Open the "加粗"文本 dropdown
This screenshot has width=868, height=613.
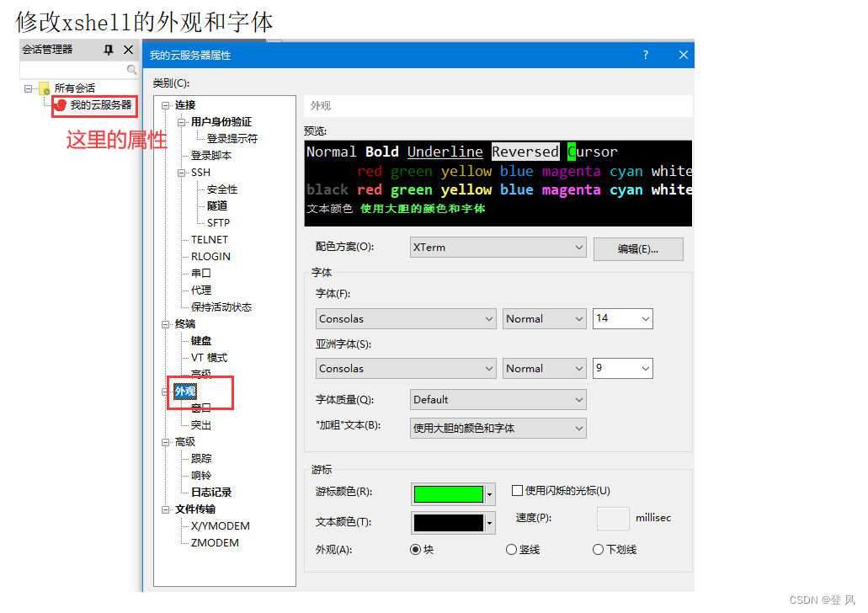point(498,428)
